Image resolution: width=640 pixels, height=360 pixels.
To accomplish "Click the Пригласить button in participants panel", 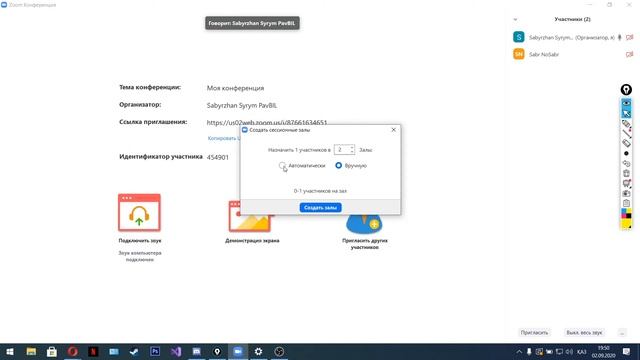I will click(x=534, y=333).
